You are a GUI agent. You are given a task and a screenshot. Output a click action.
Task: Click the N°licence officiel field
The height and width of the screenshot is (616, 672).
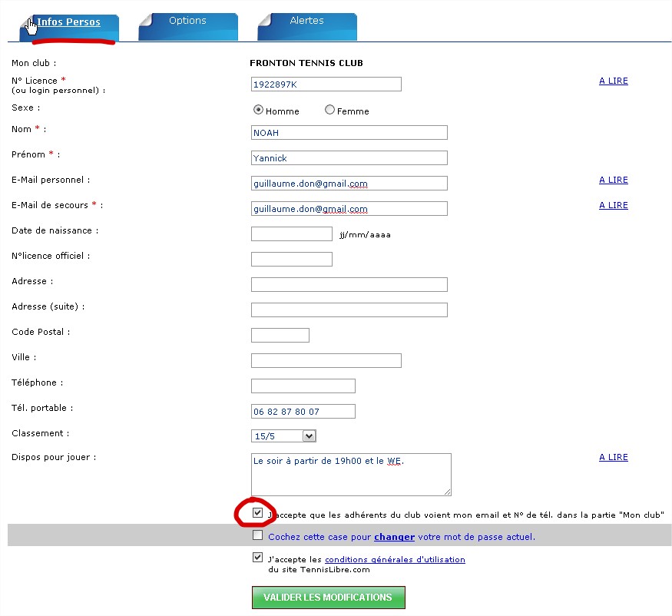click(292, 260)
